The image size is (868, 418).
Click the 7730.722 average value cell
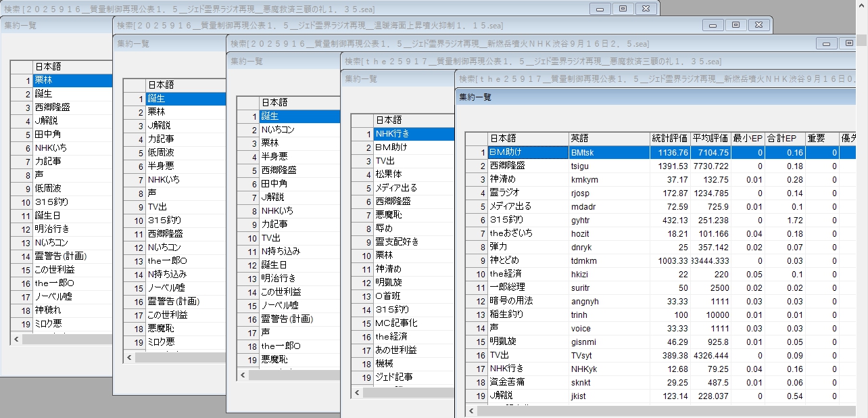point(710,166)
